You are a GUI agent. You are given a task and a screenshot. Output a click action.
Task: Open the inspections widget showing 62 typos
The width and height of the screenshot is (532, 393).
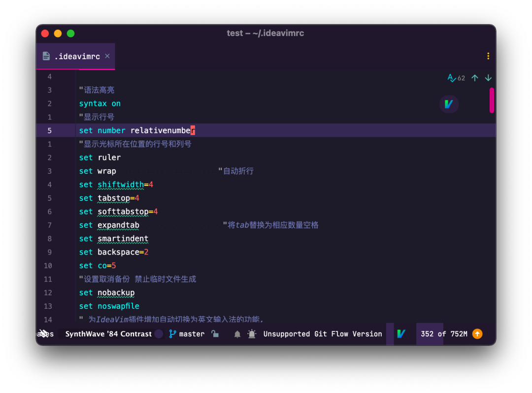[x=456, y=78]
